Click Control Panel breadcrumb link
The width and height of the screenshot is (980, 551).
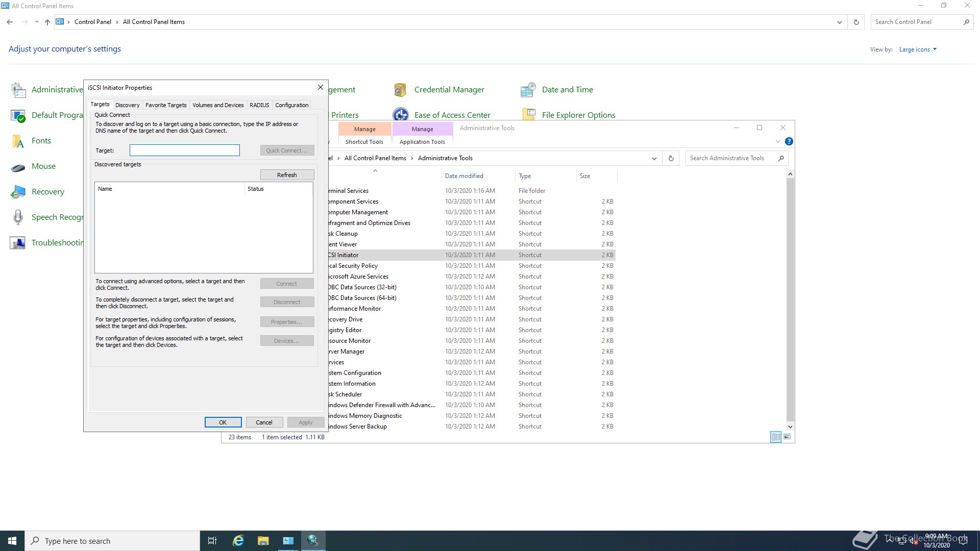[x=93, y=22]
